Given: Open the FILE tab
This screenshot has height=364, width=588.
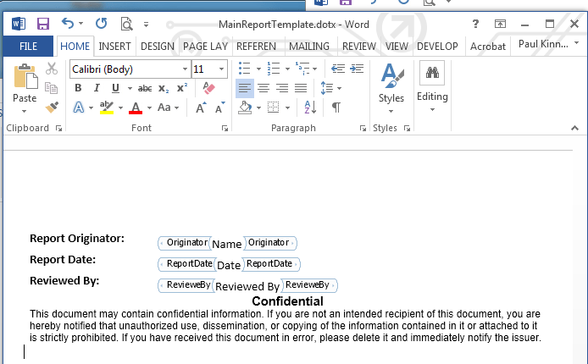Looking at the screenshot, I should 28,46.
